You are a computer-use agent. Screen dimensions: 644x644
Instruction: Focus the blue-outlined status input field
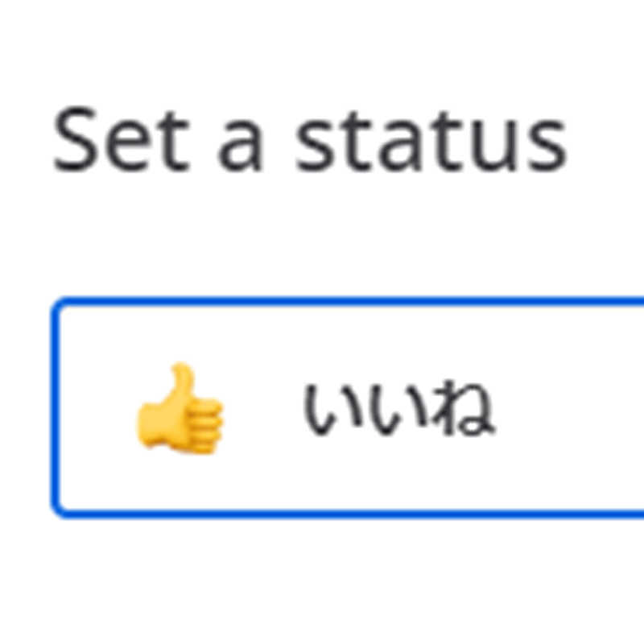348,407
